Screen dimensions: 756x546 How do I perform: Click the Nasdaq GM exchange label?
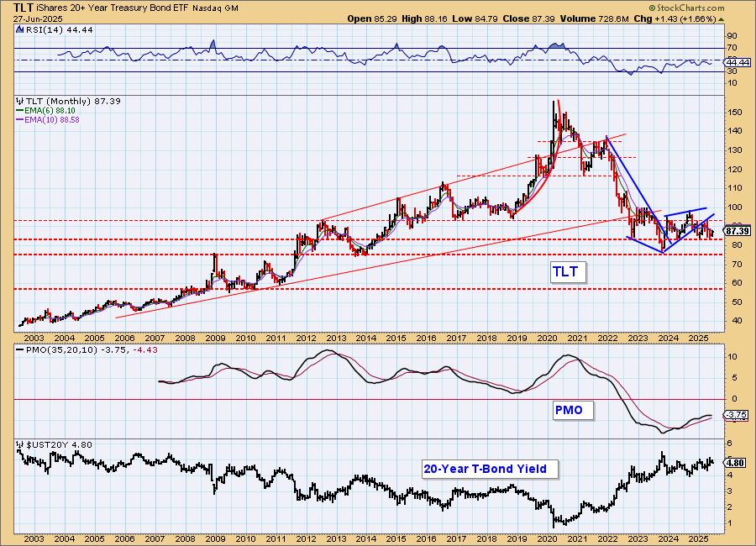(x=216, y=8)
